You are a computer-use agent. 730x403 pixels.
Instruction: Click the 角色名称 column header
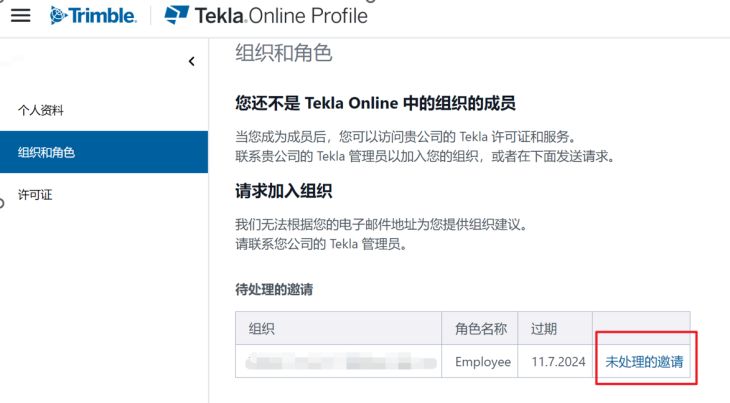[x=482, y=329]
